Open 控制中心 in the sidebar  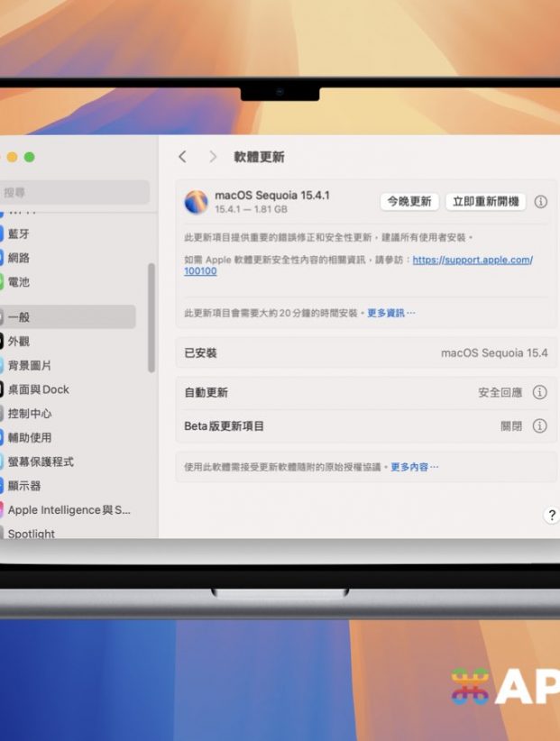click(x=29, y=414)
